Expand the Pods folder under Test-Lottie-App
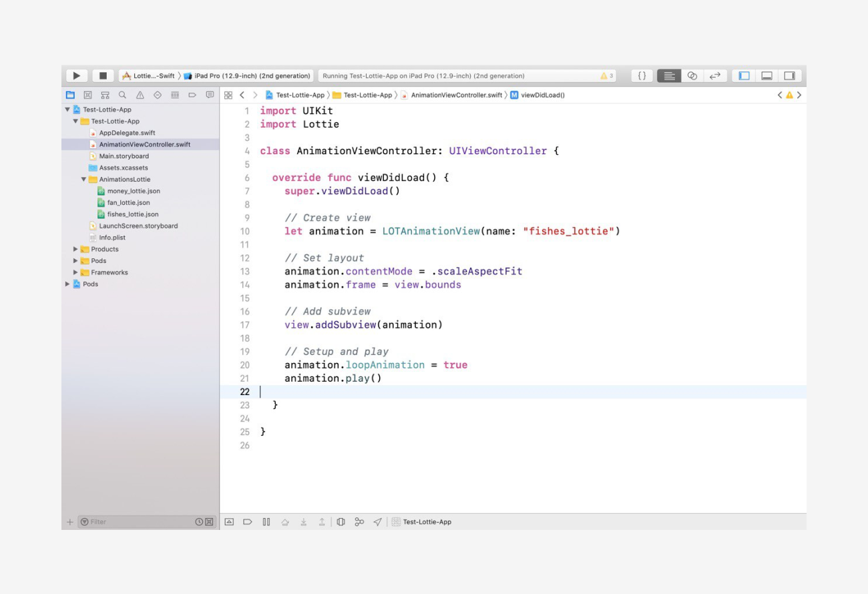This screenshot has width=868, height=594. [x=75, y=261]
